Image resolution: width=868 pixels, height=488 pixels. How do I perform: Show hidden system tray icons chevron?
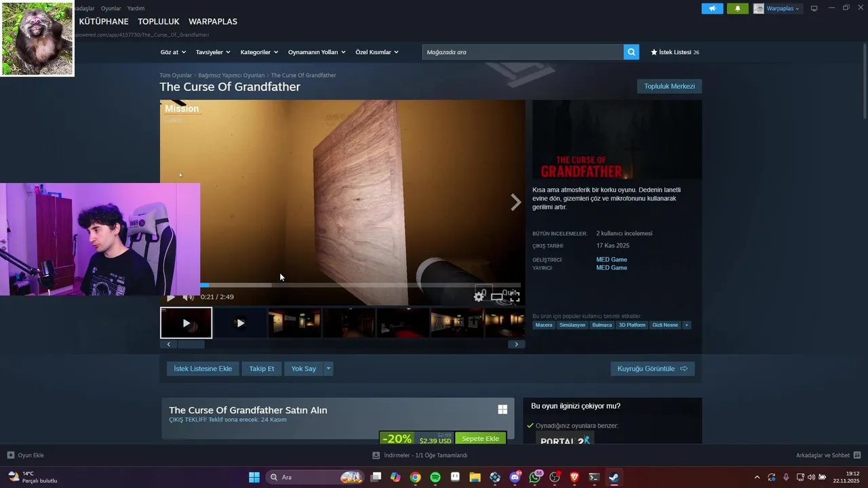pos(757,477)
